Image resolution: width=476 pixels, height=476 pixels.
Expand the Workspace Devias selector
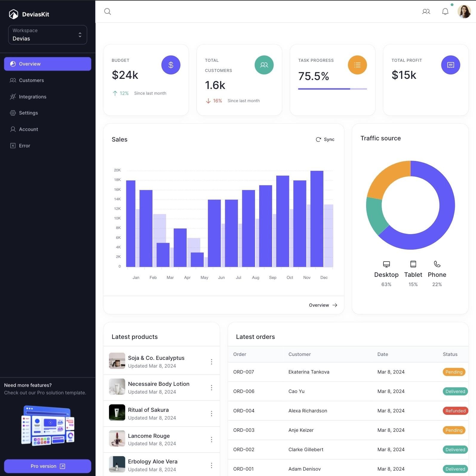pyautogui.click(x=47, y=35)
